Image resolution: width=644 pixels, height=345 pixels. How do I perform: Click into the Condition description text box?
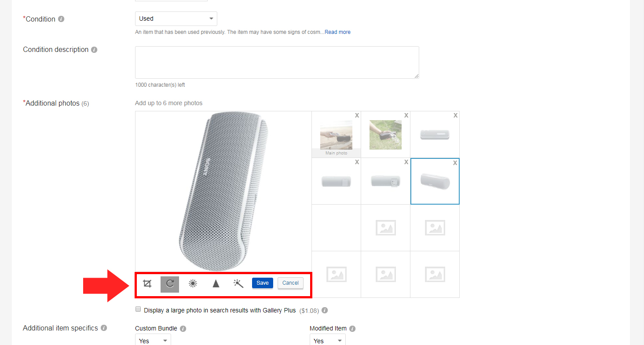click(x=277, y=62)
